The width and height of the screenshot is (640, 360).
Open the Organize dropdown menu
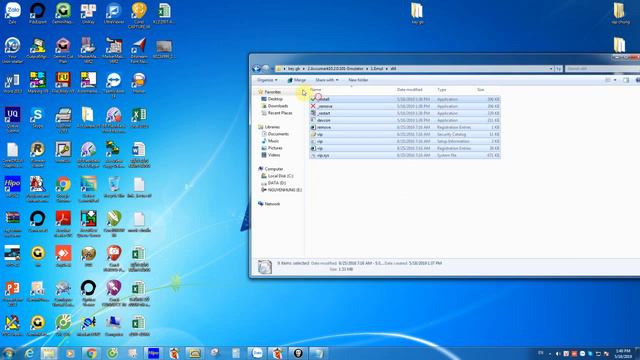point(267,80)
